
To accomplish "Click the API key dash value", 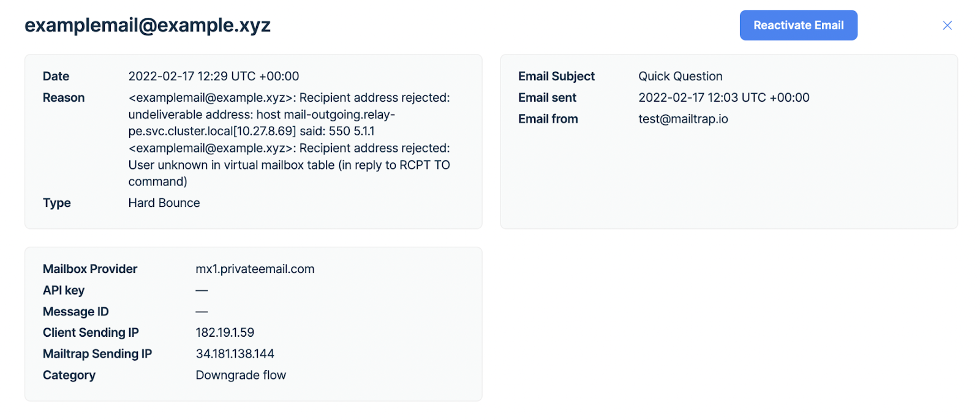I will pos(202,290).
